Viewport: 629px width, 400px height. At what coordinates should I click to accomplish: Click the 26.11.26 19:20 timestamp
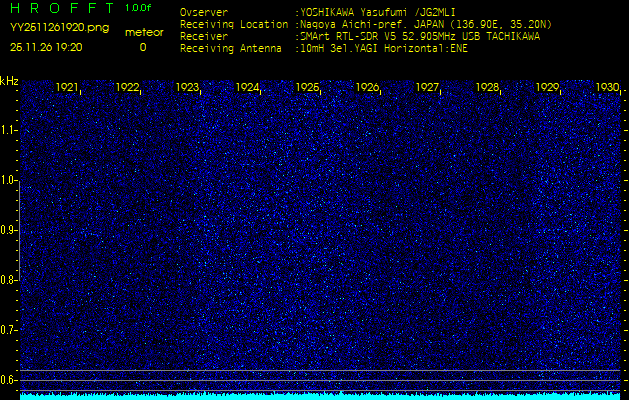click(46, 47)
